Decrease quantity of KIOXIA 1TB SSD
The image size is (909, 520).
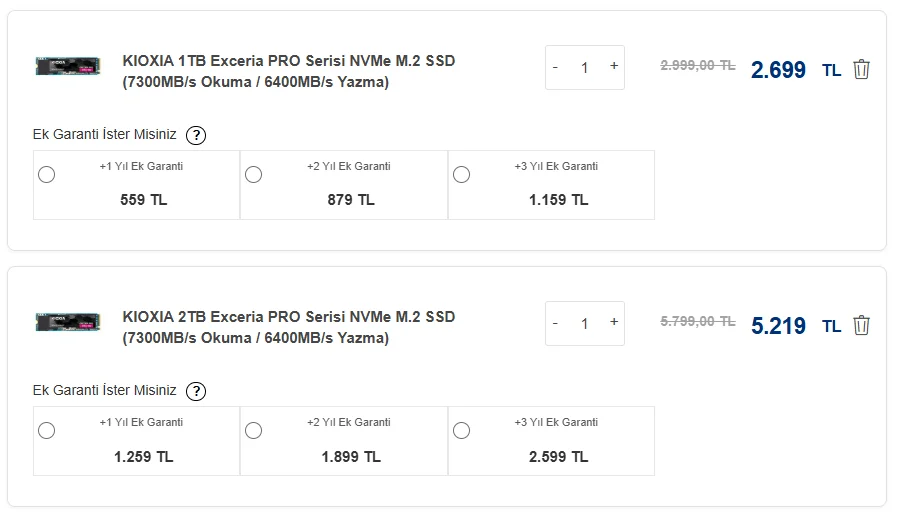point(555,67)
